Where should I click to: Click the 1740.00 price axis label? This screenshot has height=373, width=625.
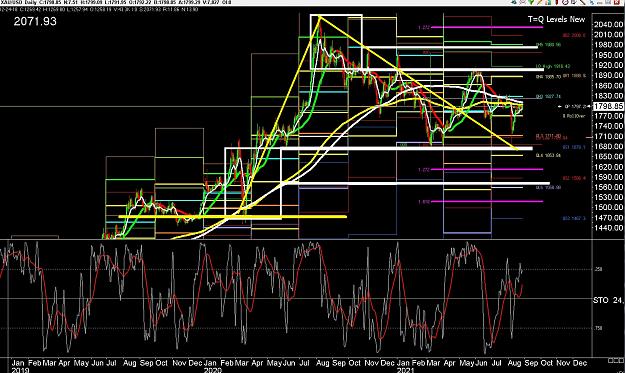pos(608,126)
